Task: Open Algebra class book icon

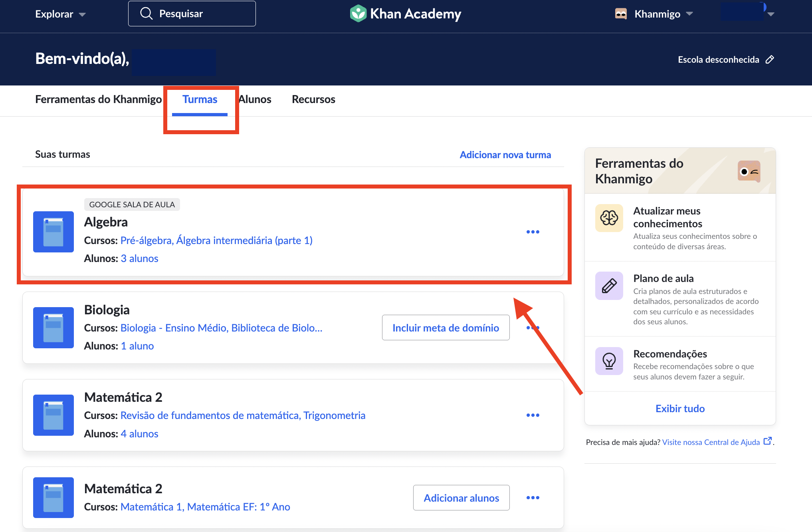Action: [x=53, y=232]
